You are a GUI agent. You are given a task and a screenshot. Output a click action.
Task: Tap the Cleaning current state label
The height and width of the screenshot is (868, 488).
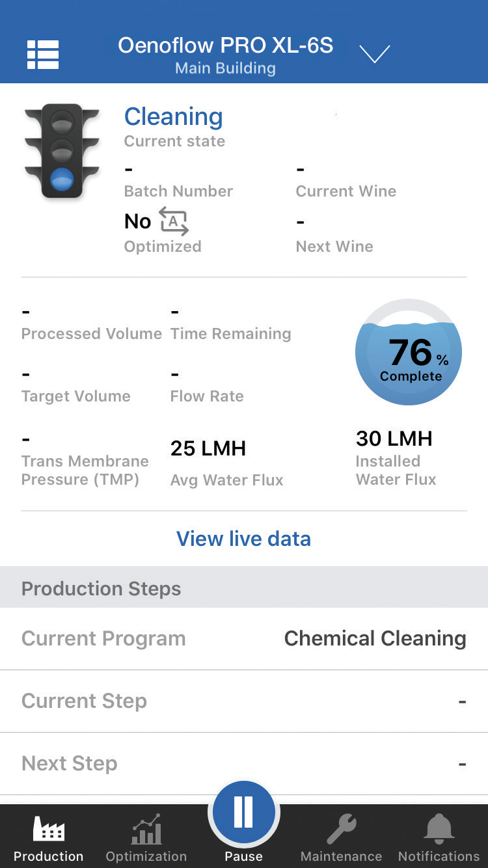173,116
